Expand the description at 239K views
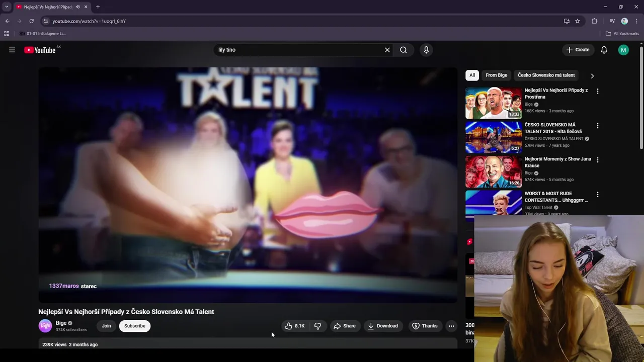This screenshot has height=362, width=644. [248, 344]
